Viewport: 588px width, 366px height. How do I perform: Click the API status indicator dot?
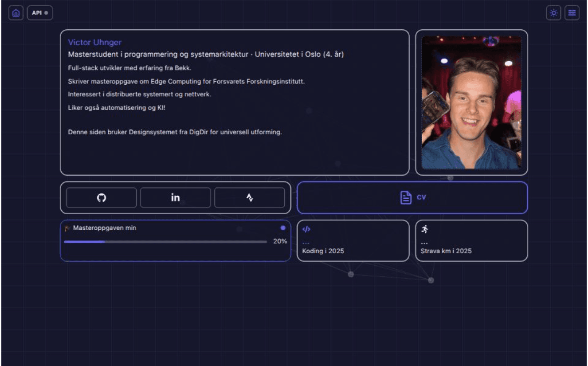coord(46,13)
